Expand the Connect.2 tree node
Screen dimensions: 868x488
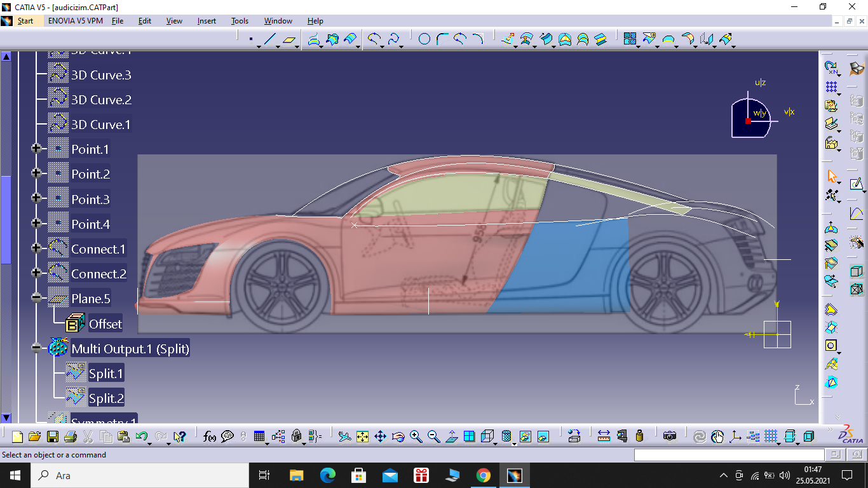[36, 273]
